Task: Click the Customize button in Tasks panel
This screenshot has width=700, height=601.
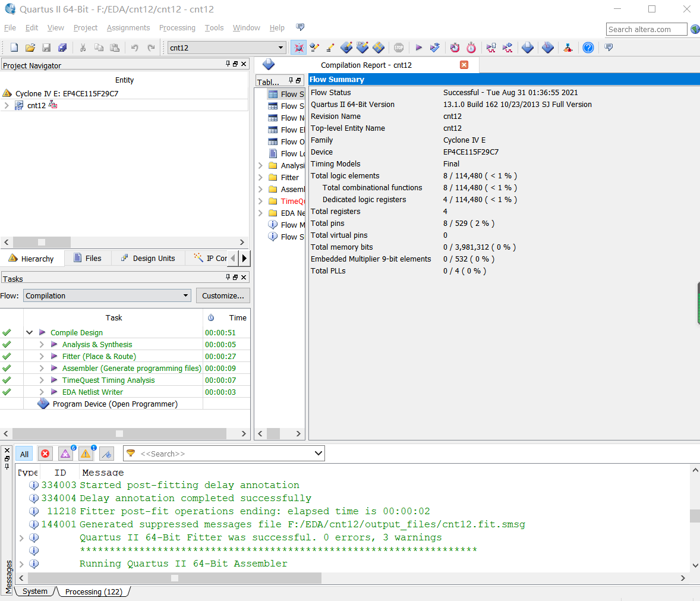Action: click(223, 295)
